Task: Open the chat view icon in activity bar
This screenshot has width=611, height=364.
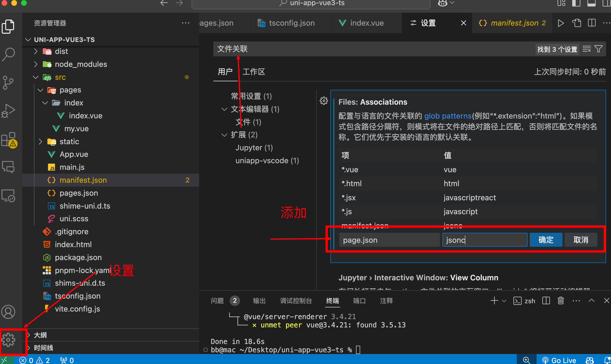Action: point(8,167)
